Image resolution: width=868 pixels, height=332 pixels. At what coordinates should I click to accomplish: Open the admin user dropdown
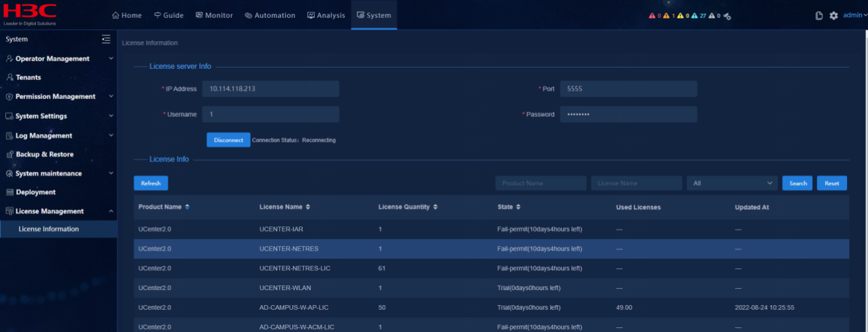click(x=854, y=15)
